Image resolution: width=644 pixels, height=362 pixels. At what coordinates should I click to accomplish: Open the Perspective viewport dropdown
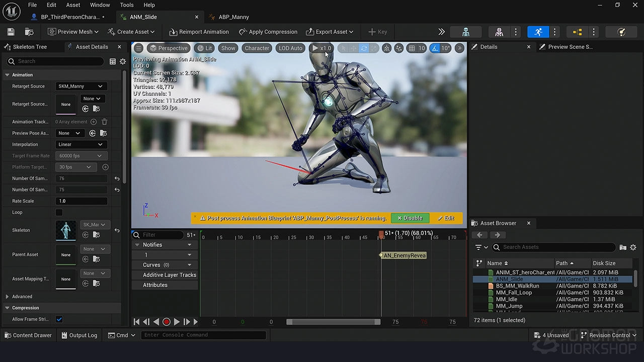pyautogui.click(x=169, y=48)
